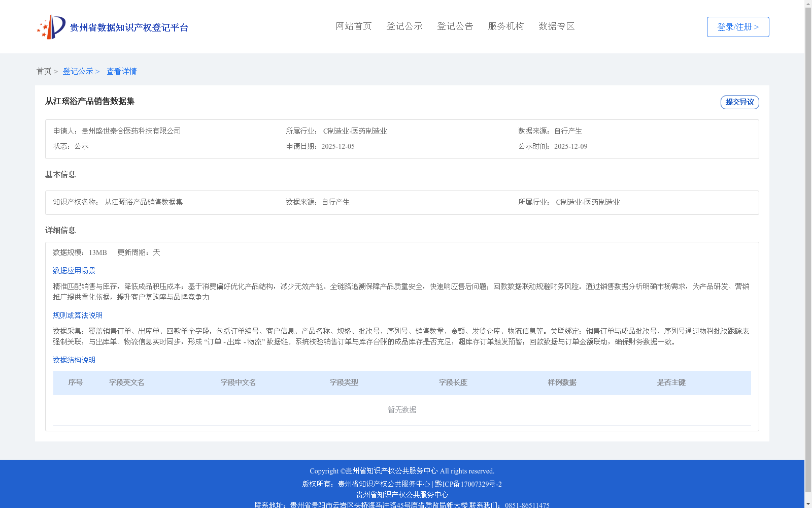Click the 更新周期：天 text
Viewport: 812px width, 508px height.
click(139, 252)
